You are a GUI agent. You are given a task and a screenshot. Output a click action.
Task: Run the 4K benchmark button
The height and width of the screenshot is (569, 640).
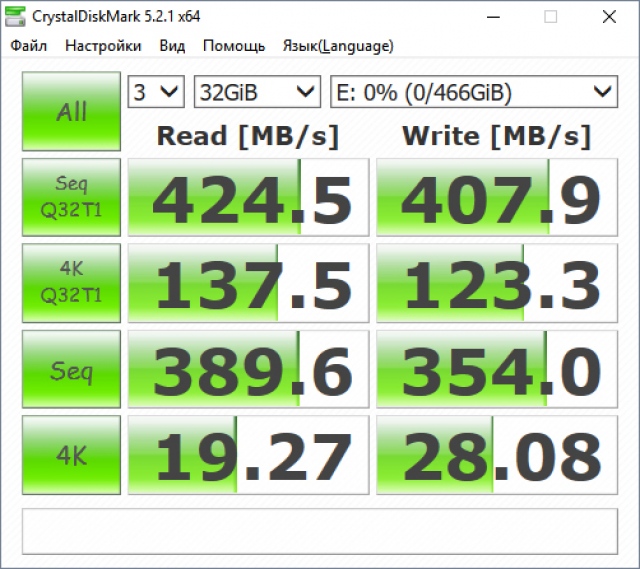click(71, 456)
